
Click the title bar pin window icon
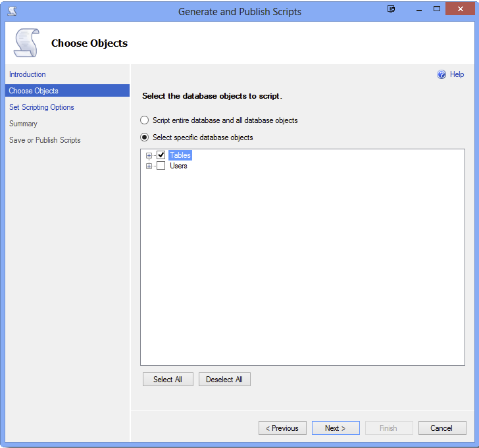tap(391, 9)
